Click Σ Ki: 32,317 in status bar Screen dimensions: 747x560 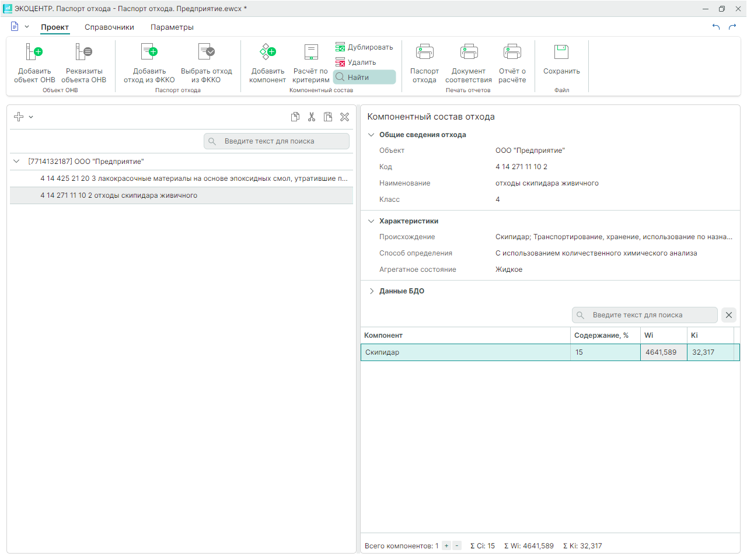click(582, 546)
